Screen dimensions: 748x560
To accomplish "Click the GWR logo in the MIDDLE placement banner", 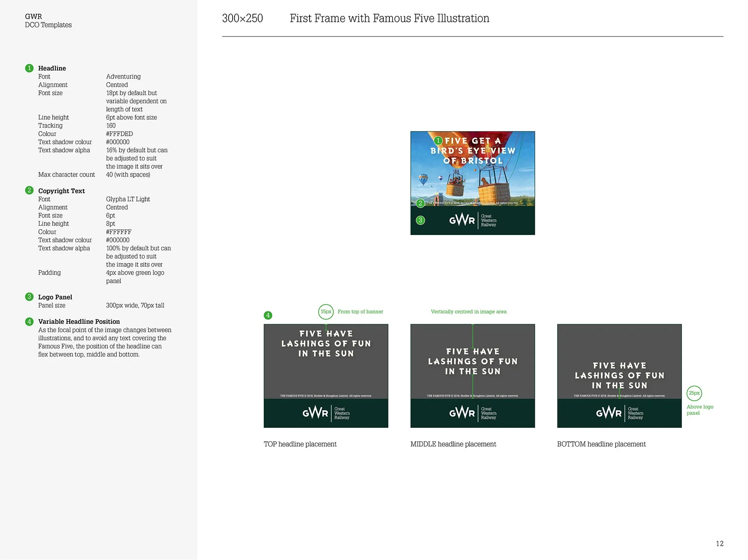I will [472, 413].
